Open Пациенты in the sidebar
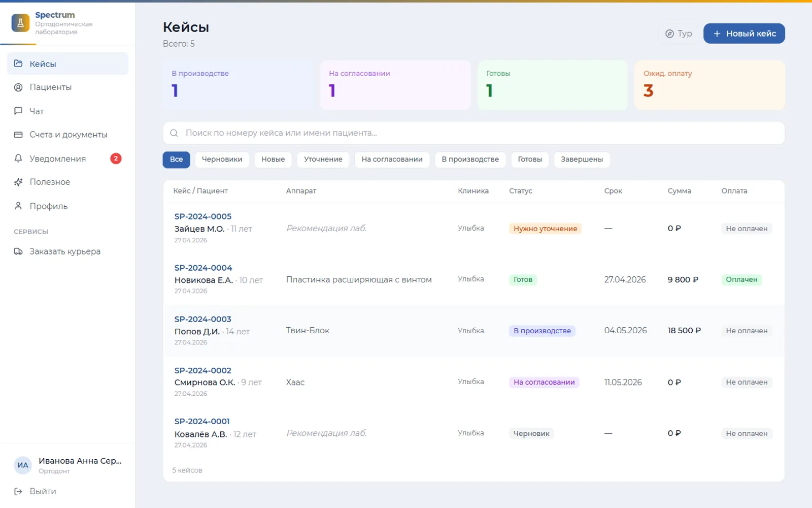 (67, 87)
